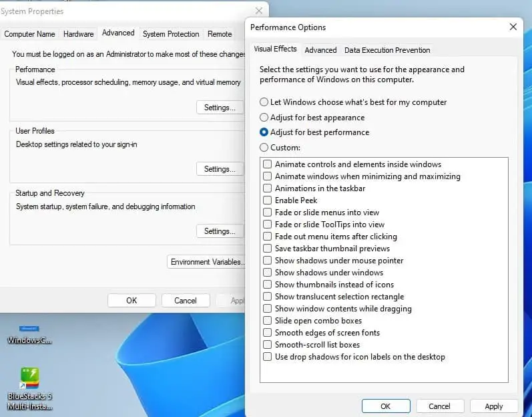Enable Animate windows when minimizing and maximizing

click(x=268, y=176)
